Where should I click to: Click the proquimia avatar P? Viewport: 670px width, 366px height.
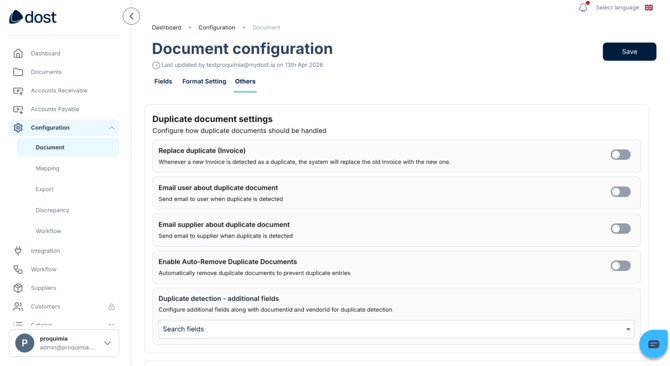25,343
